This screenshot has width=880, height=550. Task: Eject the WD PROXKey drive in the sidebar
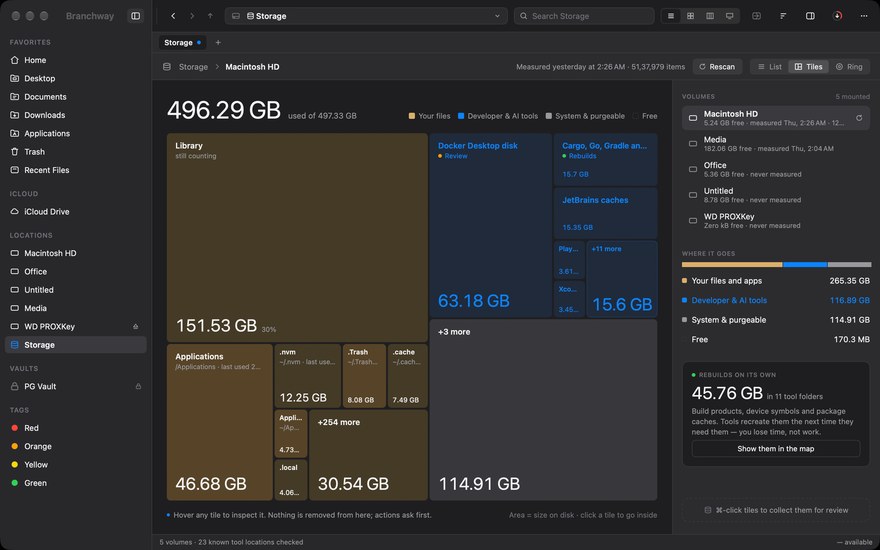(135, 327)
